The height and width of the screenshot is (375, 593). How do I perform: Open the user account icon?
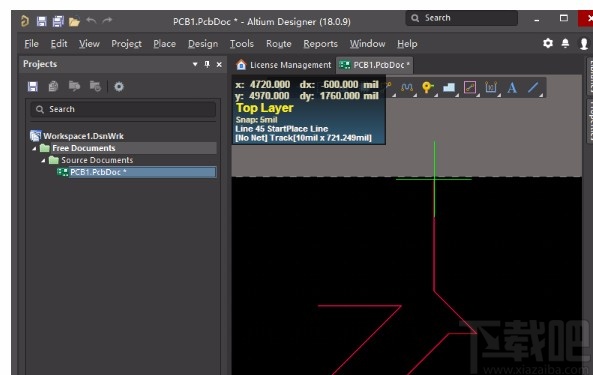(584, 44)
